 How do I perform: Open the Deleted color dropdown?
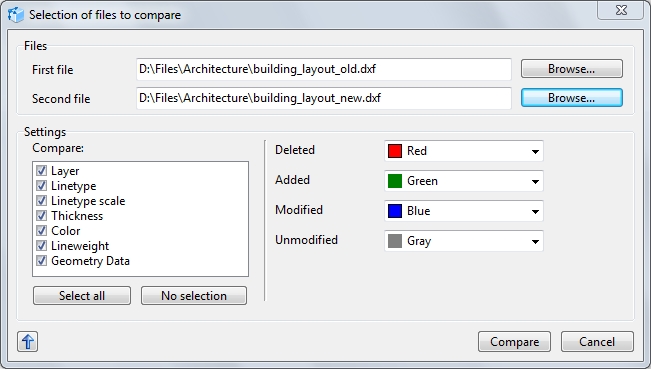(x=464, y=151)
